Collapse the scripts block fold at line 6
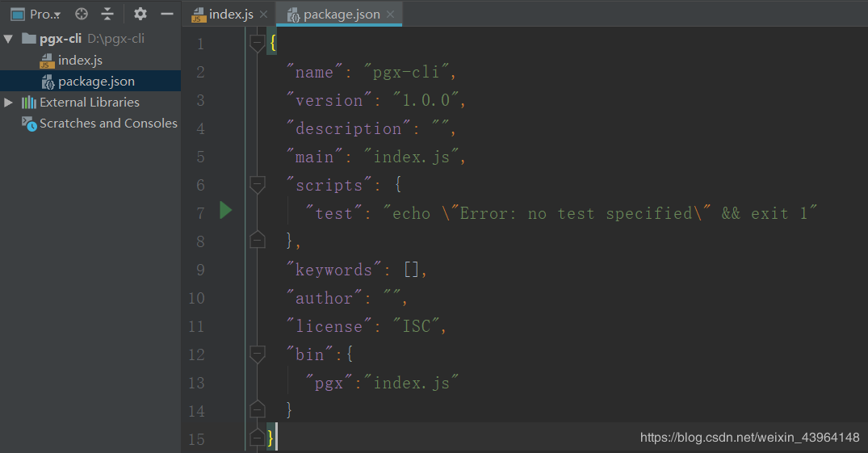 pyautogui.click(x=258, y=184)
